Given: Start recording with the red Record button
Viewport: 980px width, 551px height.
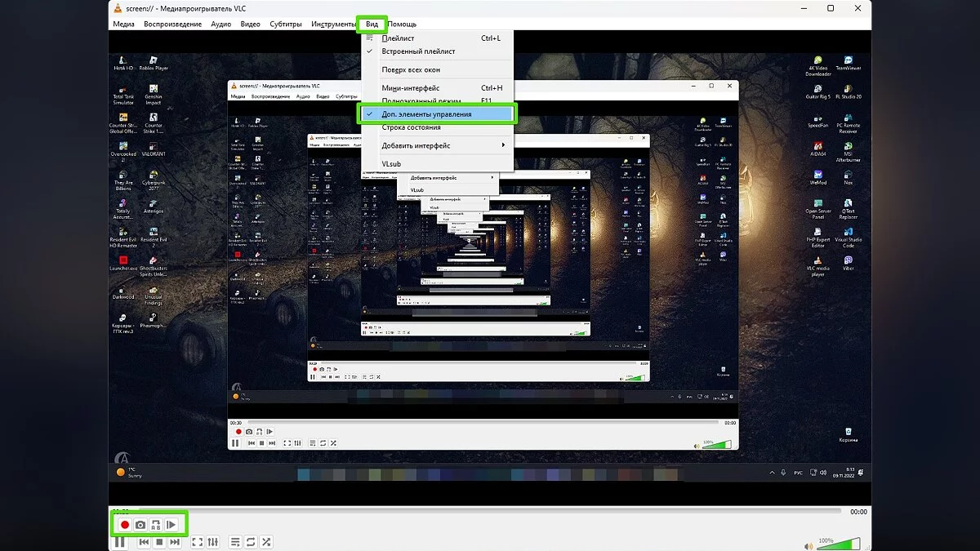Looking at the screenshot, I should [125, 525].
